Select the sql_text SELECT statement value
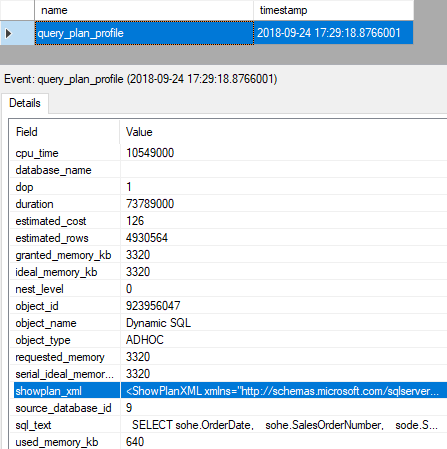 coord(284,425)
